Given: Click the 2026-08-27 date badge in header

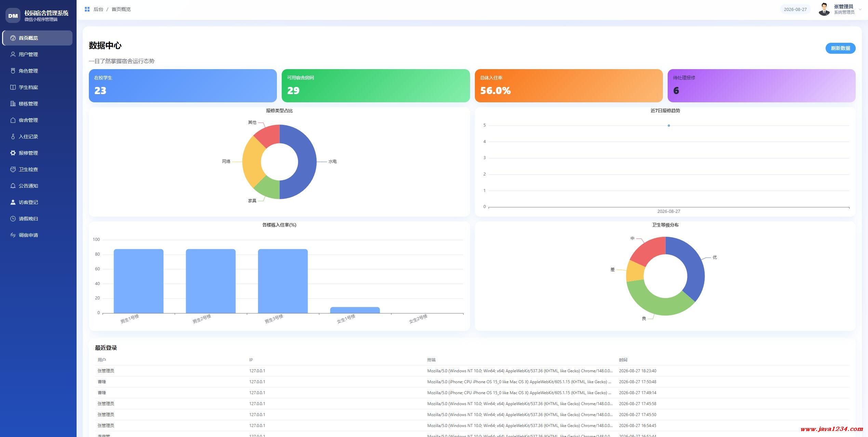Looking at the screenshot, I should pos(795,9).
